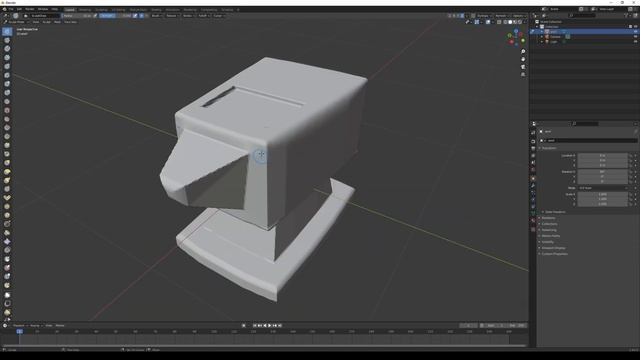640x360 pixels.
Task: Open the File menu
Action: click(x=11, y=9)
